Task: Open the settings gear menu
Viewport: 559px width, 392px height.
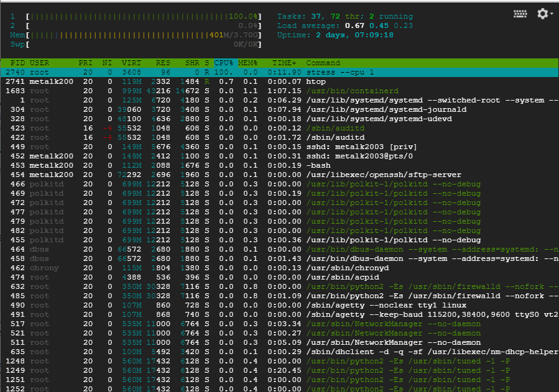Action: (542, 14)
